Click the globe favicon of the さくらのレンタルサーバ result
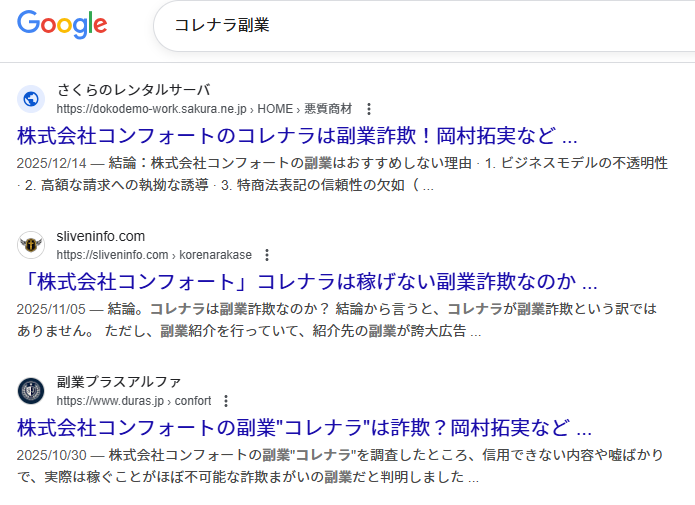The image size is (695, 505). 31,99
